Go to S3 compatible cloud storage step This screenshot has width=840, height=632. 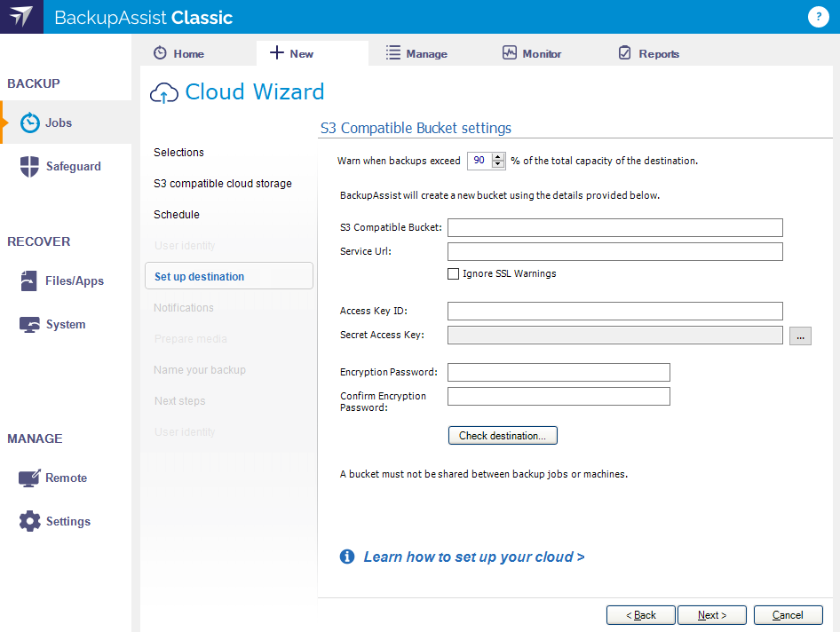tap(223, 183)
